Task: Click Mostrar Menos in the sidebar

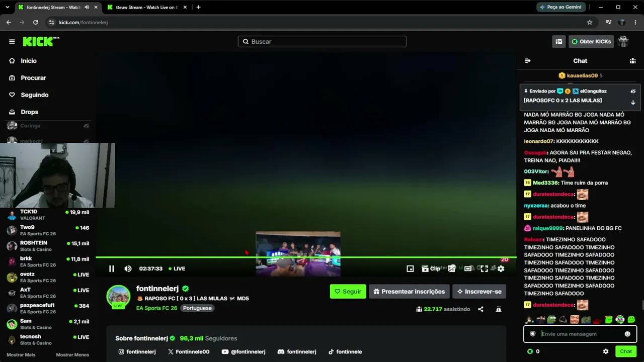Action: pyautogui.click(x=72, y=355)
